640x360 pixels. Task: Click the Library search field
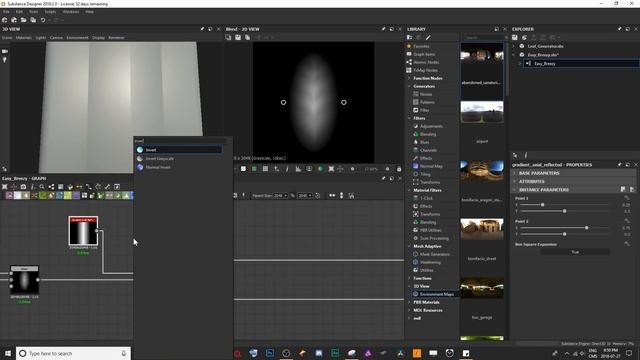point(484,38)
